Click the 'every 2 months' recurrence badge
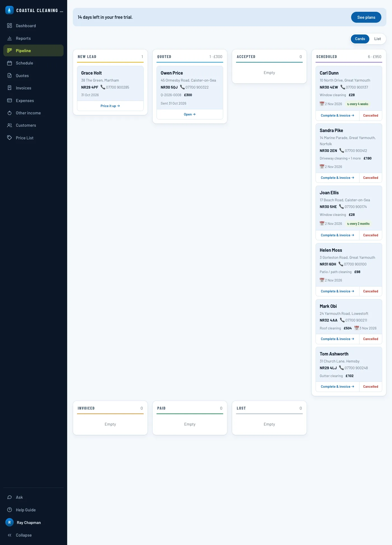Image resolution: width=392 pixels, height=545 pixels. point(358,224)
